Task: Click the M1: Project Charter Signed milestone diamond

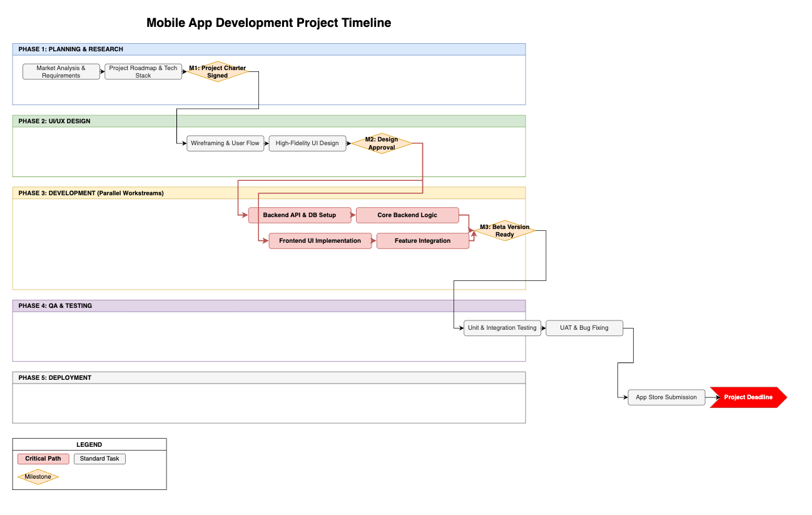Action: point(218,72)
